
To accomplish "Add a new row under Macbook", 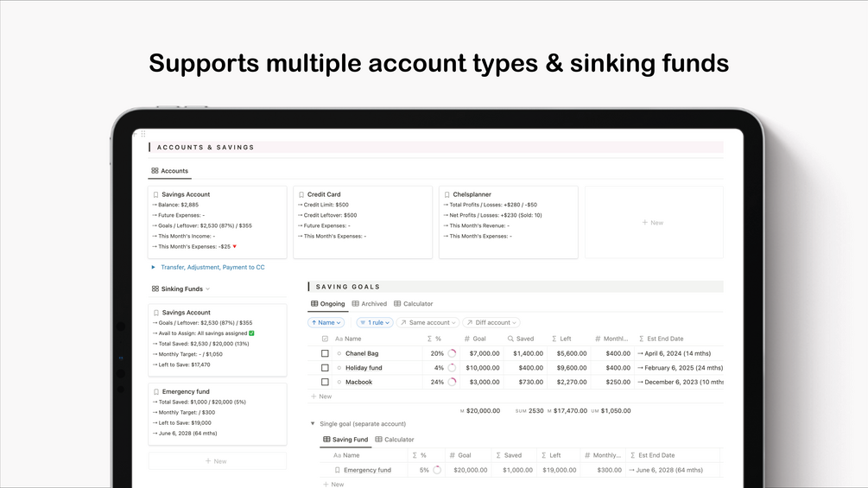I will pyautogui.click(x=321, y=396).
